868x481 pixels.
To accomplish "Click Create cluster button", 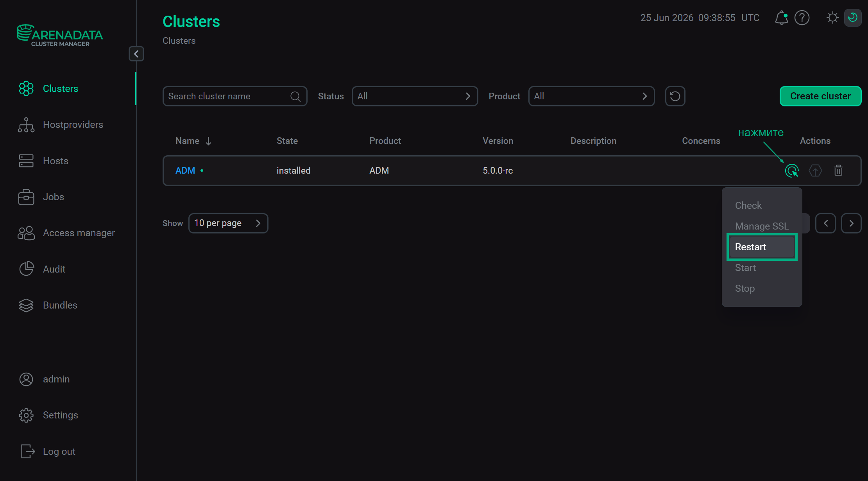I will pyautogui.click(x=820, y=96).
